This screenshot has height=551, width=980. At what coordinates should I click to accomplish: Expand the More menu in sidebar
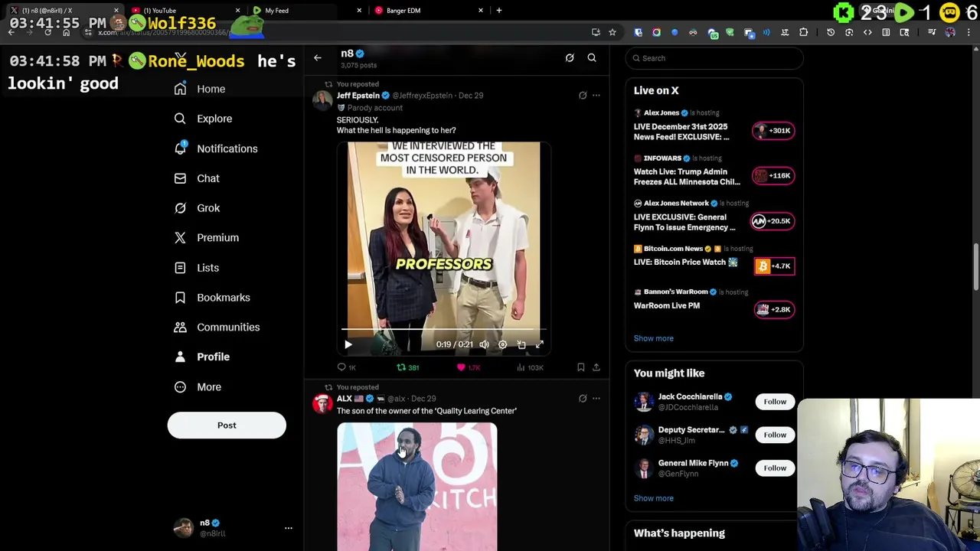198,387
